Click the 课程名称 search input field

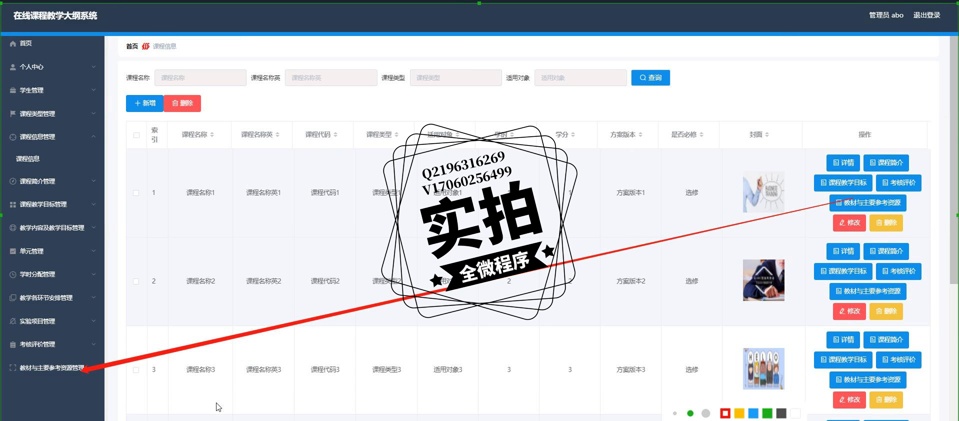[x=199, y=78]
